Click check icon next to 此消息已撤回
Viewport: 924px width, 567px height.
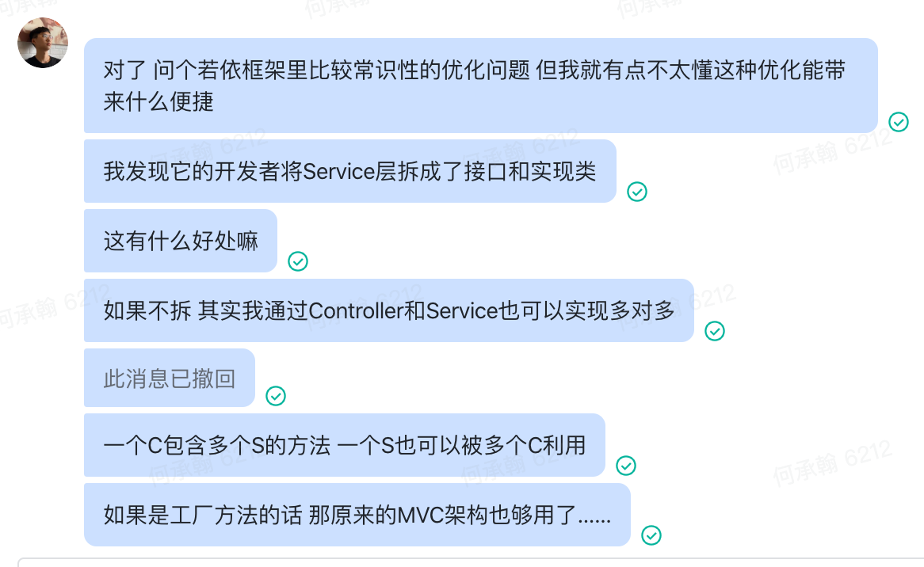[276, 396]
